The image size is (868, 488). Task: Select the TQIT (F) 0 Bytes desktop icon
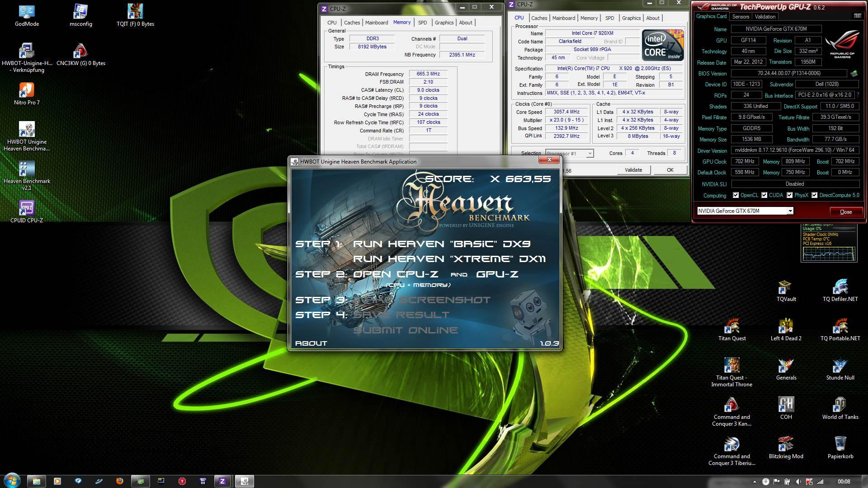click(x=135, y=15)
